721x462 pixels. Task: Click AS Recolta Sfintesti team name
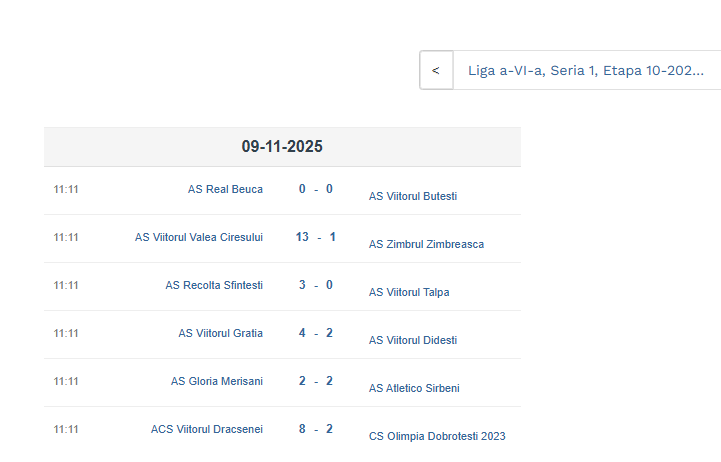214,285
